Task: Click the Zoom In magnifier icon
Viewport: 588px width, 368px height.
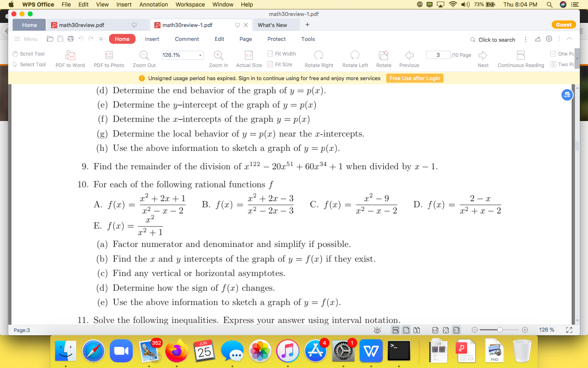Action: click(218, 55)
